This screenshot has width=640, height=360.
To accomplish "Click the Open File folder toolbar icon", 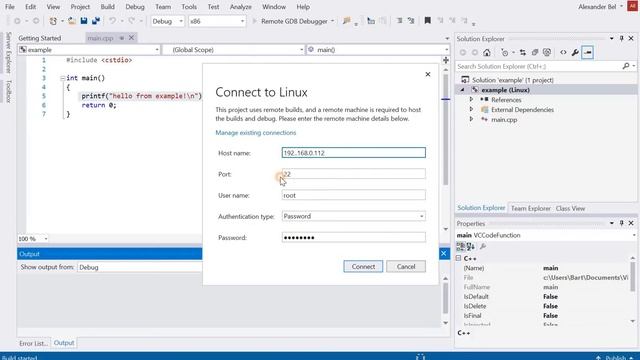I will coord(71,21).
